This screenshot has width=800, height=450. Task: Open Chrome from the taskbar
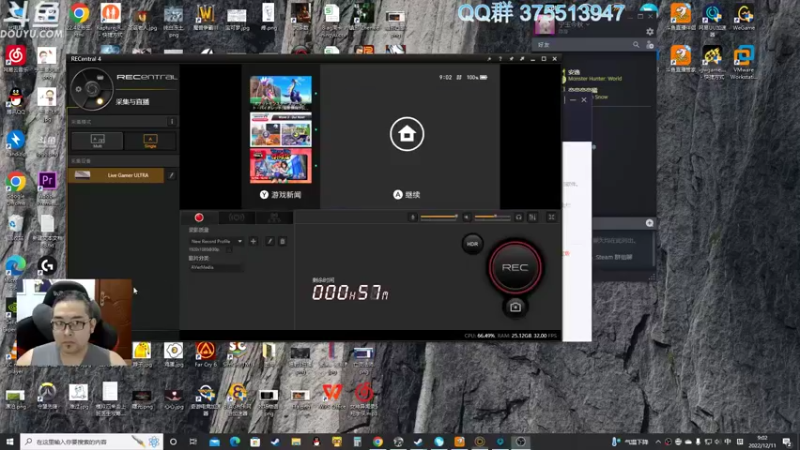click(378, 442)
